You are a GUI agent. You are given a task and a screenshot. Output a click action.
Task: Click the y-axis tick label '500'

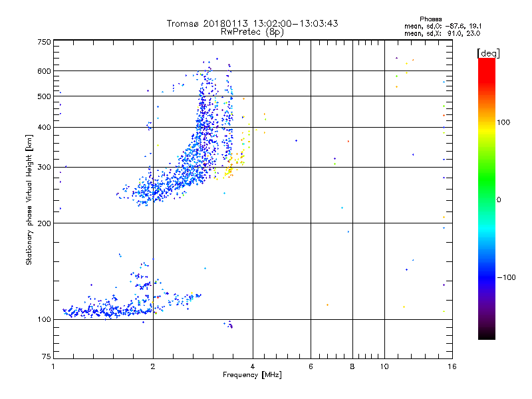point(44,96)
